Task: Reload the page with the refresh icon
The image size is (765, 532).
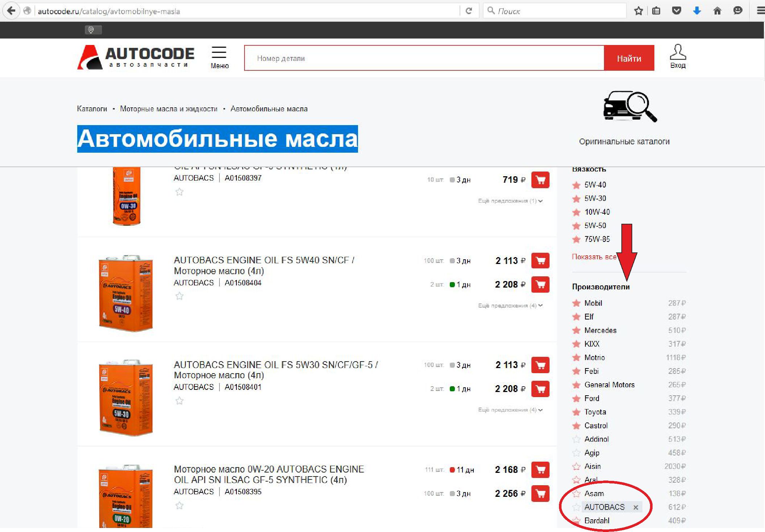Action: 469,11
